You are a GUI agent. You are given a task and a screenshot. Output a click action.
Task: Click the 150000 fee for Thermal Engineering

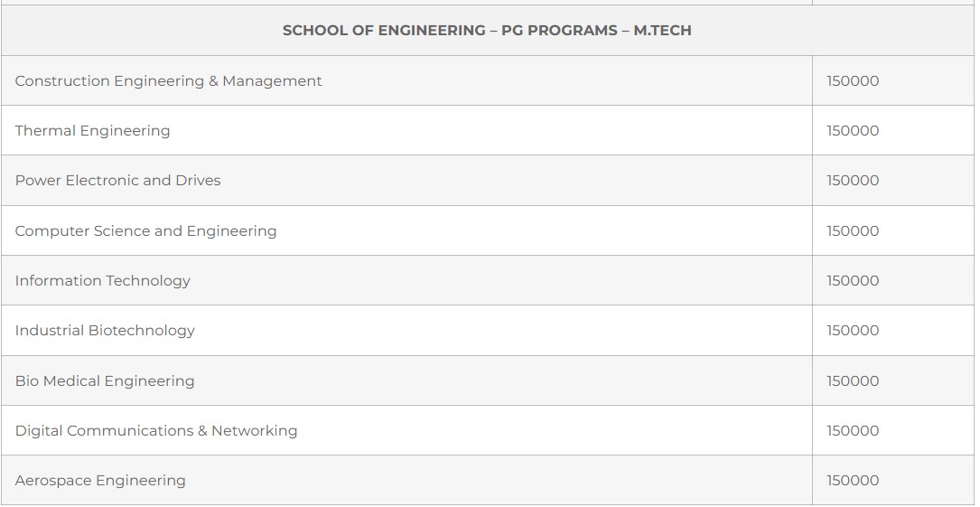(x=853, y=131)
